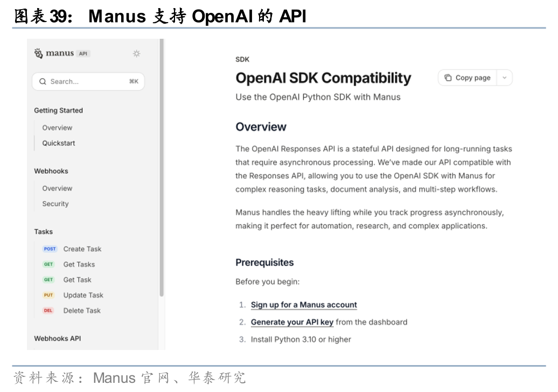558x392 pixels.
Task: Click the PUT badge beside Update Task
Action: point(48,295)
